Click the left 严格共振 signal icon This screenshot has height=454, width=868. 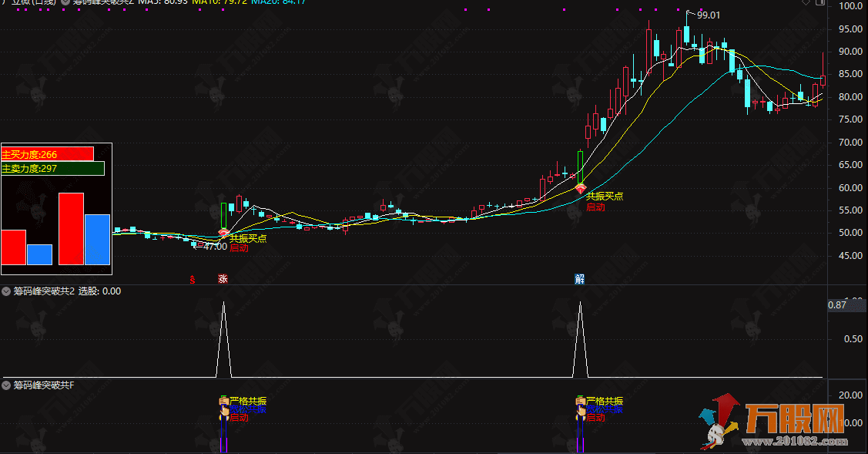pyautogui.click(x=224, y=401)
